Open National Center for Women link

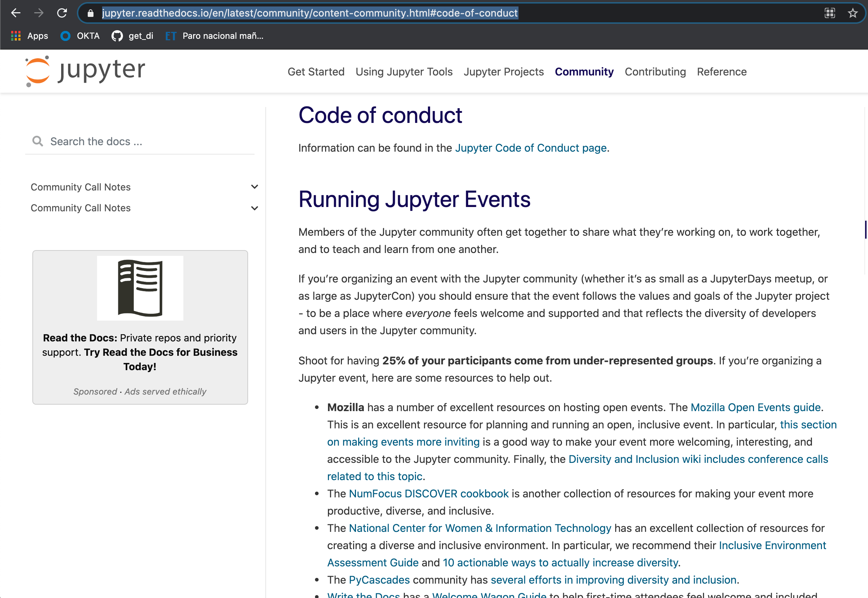[x=480, y=528]
